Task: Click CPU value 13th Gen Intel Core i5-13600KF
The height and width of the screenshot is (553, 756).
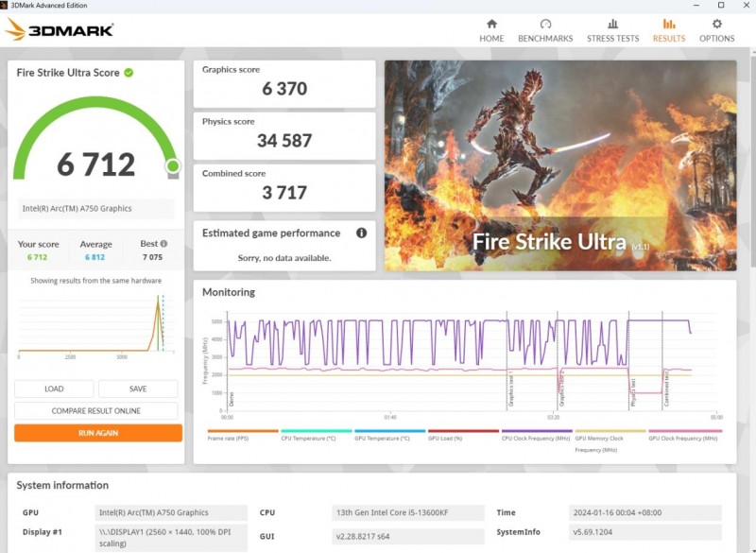Action: pyautogui.click(x=408, y=512)
